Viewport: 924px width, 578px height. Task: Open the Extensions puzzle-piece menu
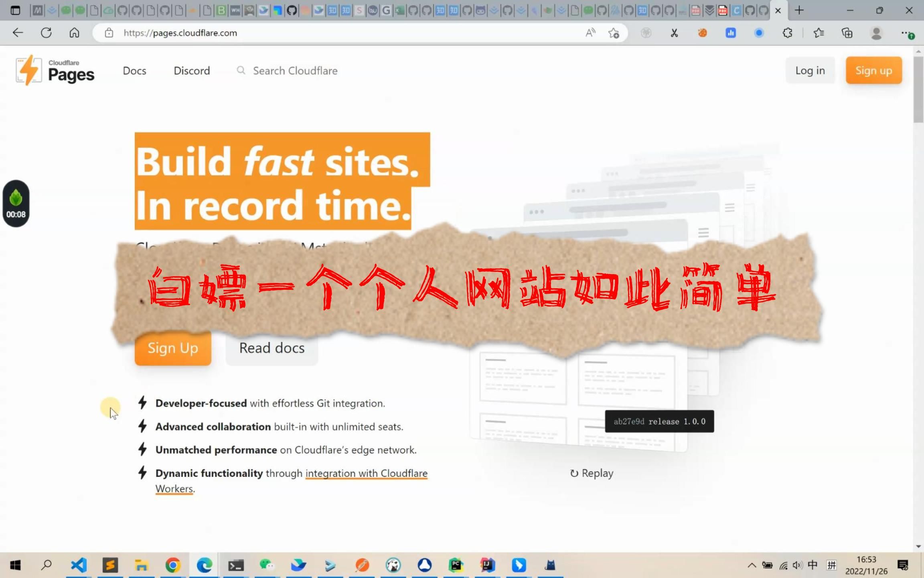coord(787,33)
